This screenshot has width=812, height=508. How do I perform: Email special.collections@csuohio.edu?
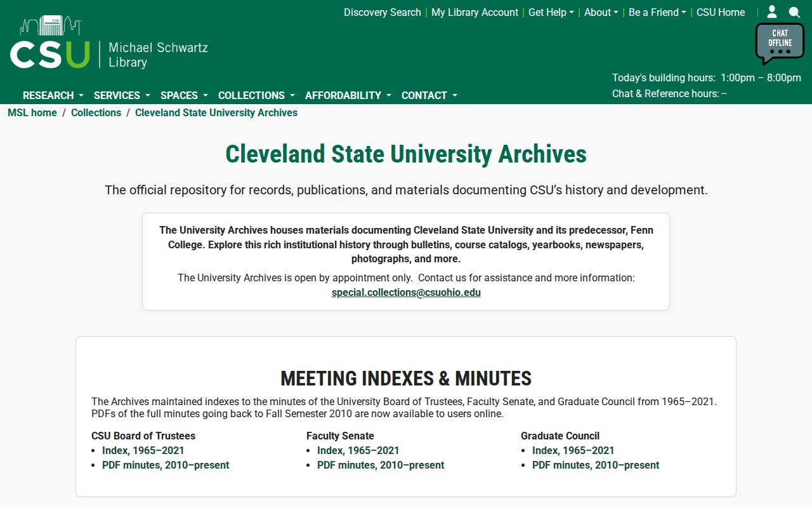pos(406,293)
